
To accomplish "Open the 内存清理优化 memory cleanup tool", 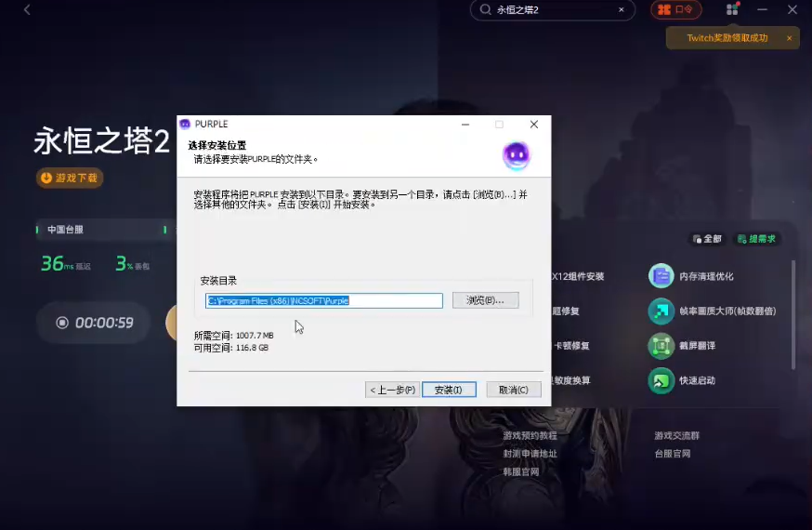I will (661, 276).
